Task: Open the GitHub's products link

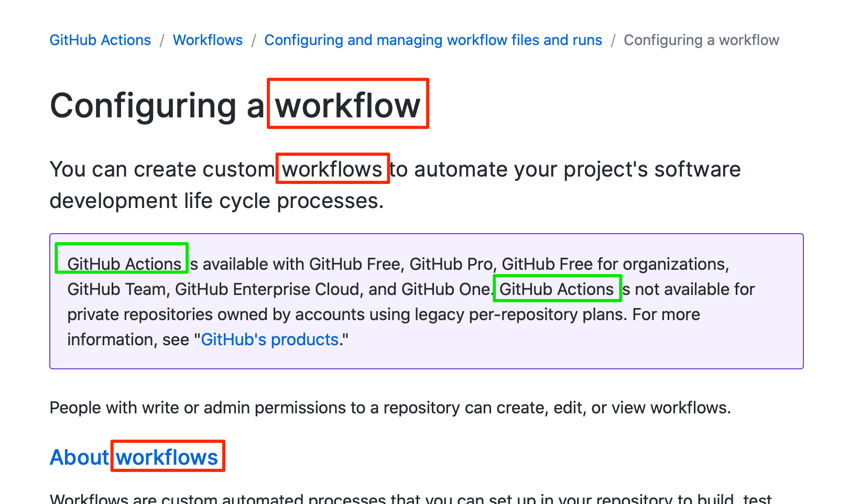Action: tap(270, 339)
